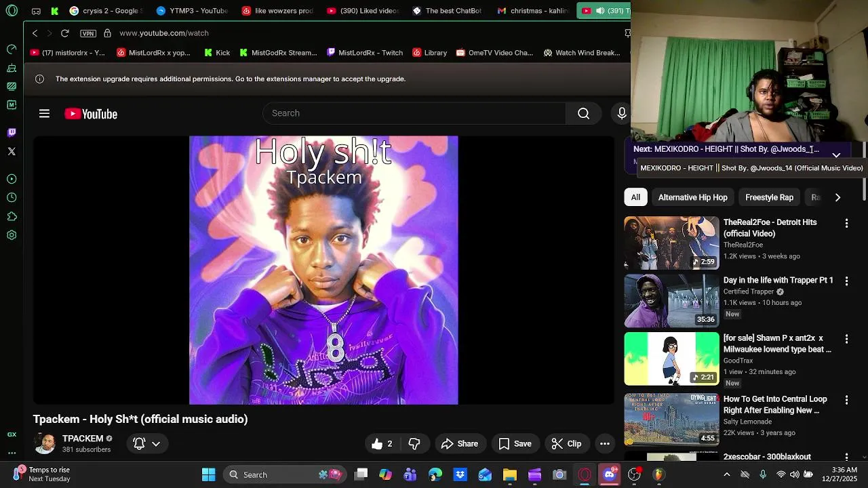Switch to crysis 2 Google tab
This screenshot has width=868, height=488.
pos(105,11)
